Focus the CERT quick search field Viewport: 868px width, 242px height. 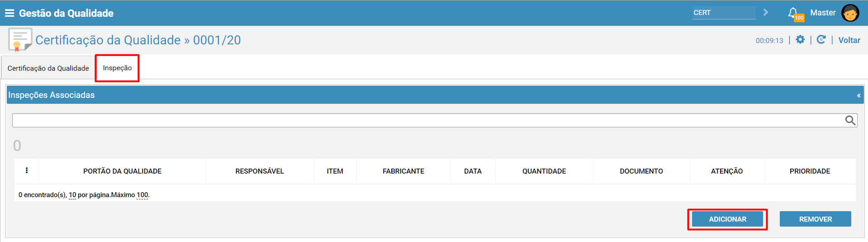(724, 13)
